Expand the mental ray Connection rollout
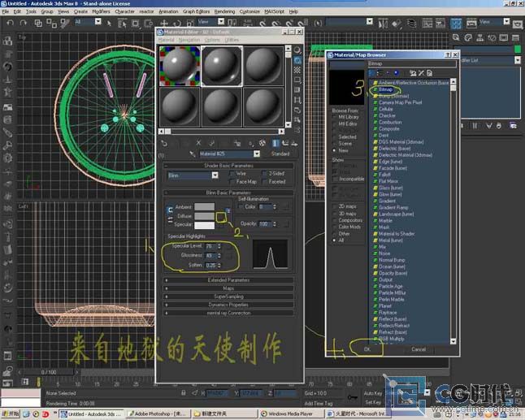Viewport: 525px width, 420px height. (228, 313)
